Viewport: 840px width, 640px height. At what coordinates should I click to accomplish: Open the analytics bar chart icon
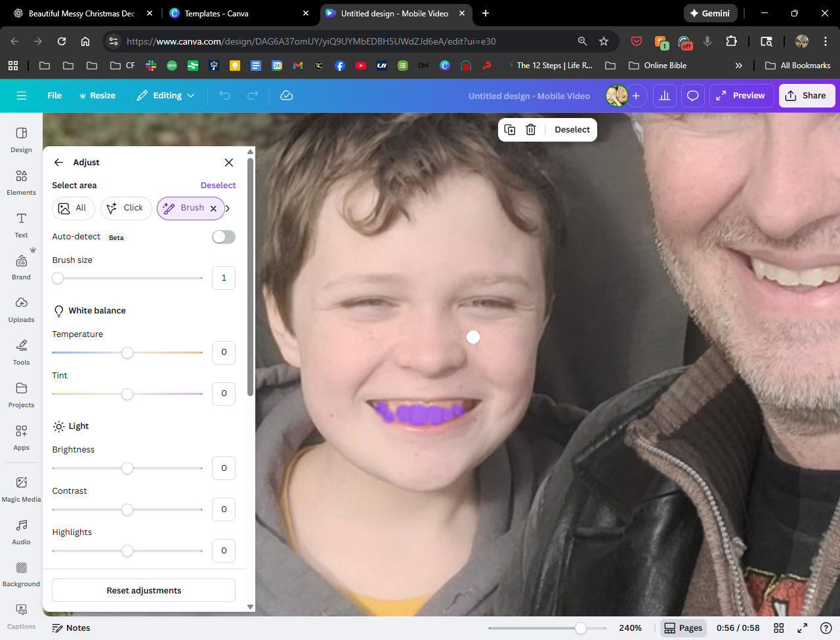coord(664,96)
